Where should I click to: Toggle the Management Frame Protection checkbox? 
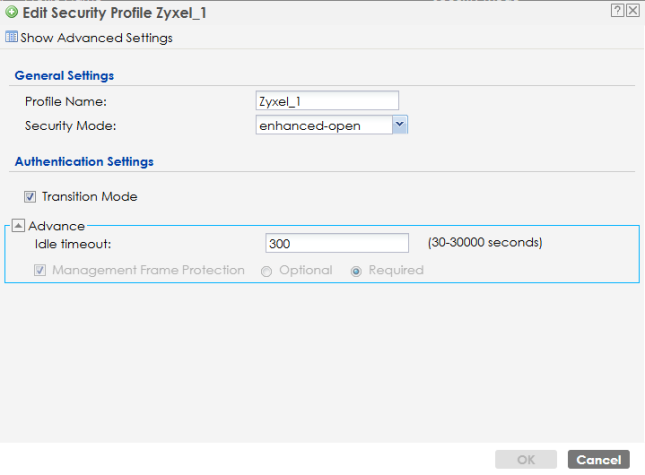tap(40, 271)
